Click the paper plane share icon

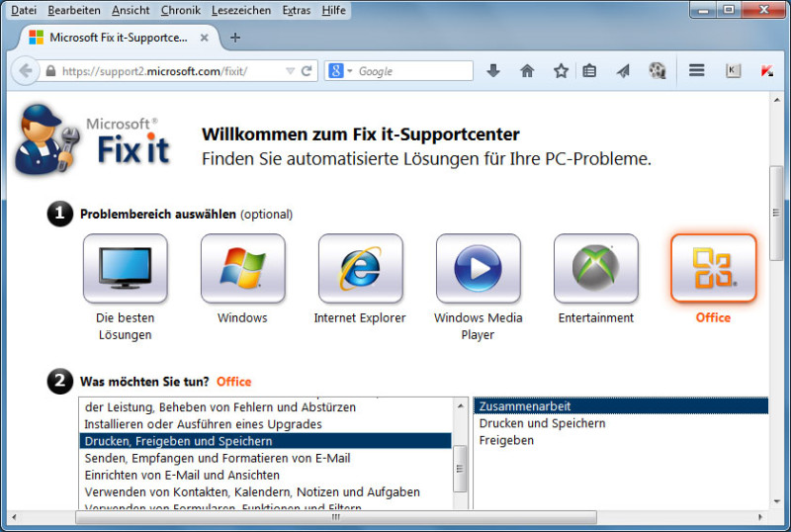coord(623,70)
